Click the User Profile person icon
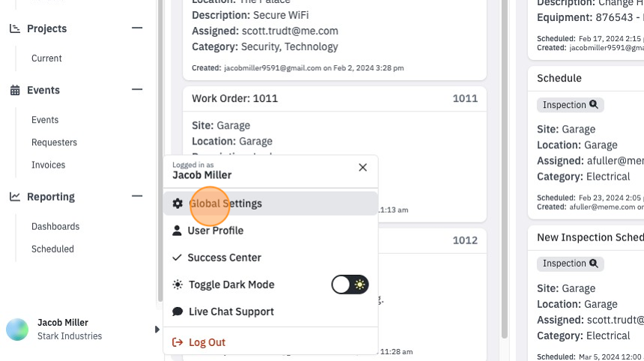Viewport: 644px width, 361px height. [177, 231]
